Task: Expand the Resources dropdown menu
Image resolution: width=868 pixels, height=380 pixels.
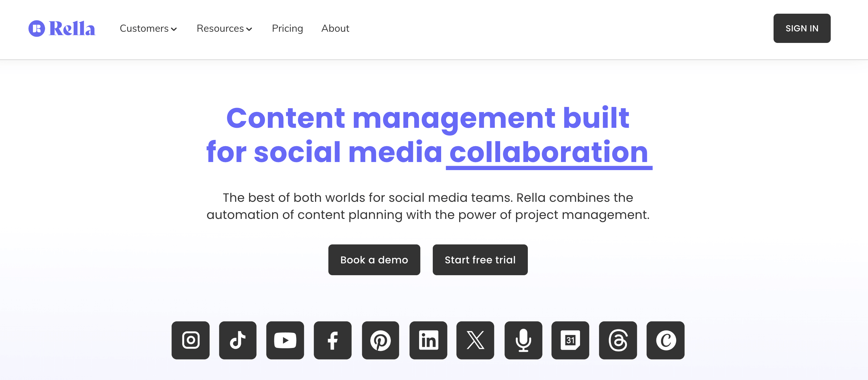Action: tap(224, 28)
